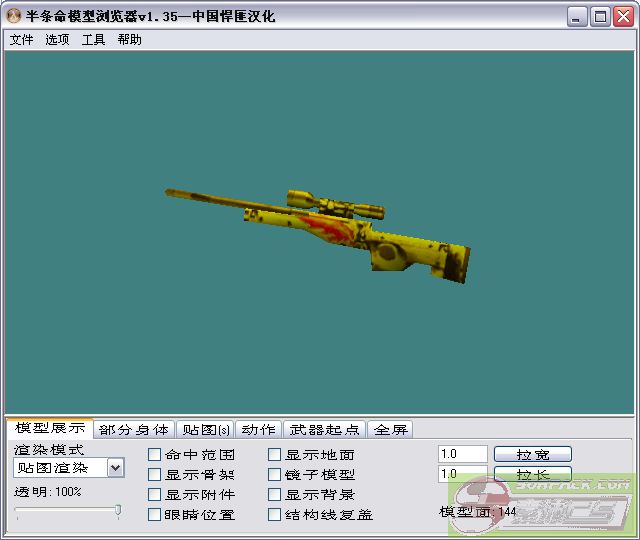Screen dimensions: 640x540
Task: Click the 拉宽 button
Action: 532,455
